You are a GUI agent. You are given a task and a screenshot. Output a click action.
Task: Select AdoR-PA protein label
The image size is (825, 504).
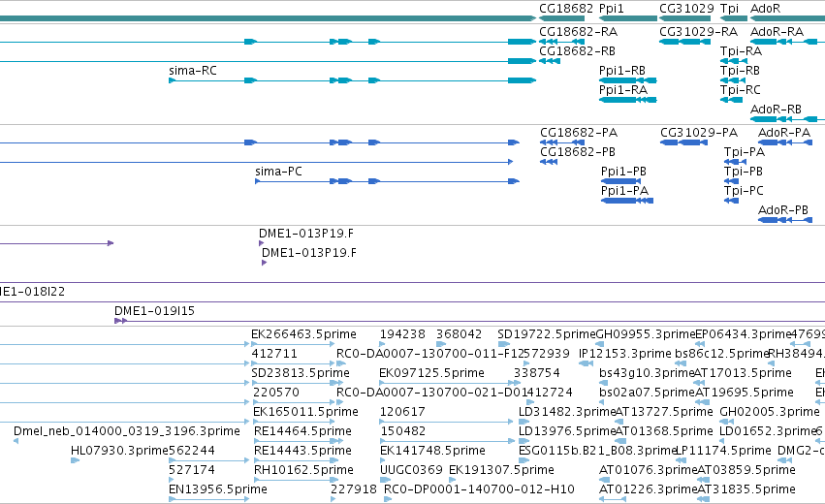[x=784, y=133]
